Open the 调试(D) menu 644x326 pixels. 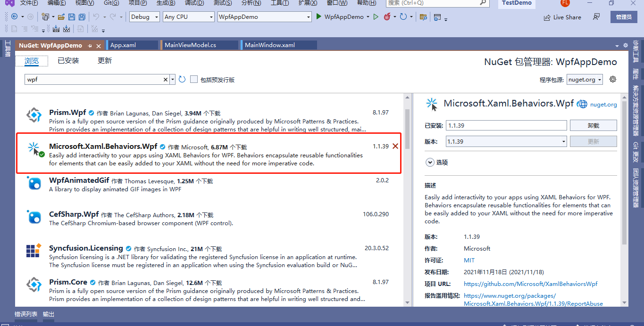(x=194, y=3)
